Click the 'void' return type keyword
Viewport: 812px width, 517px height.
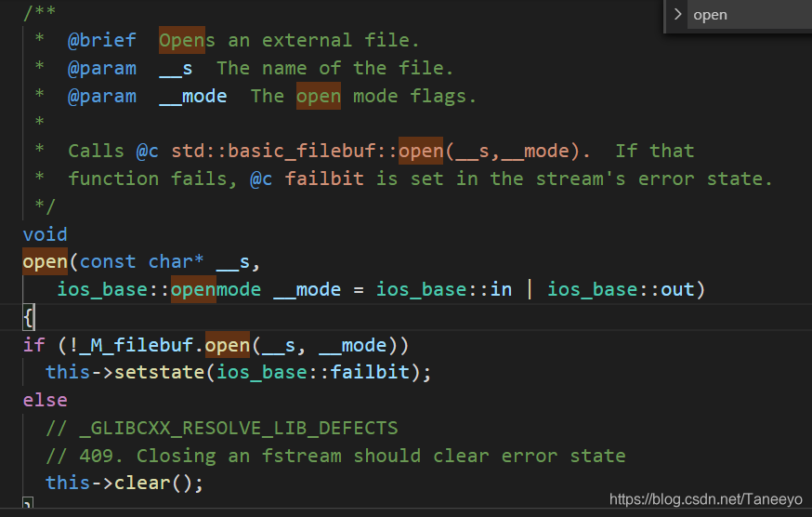[45, 234]
